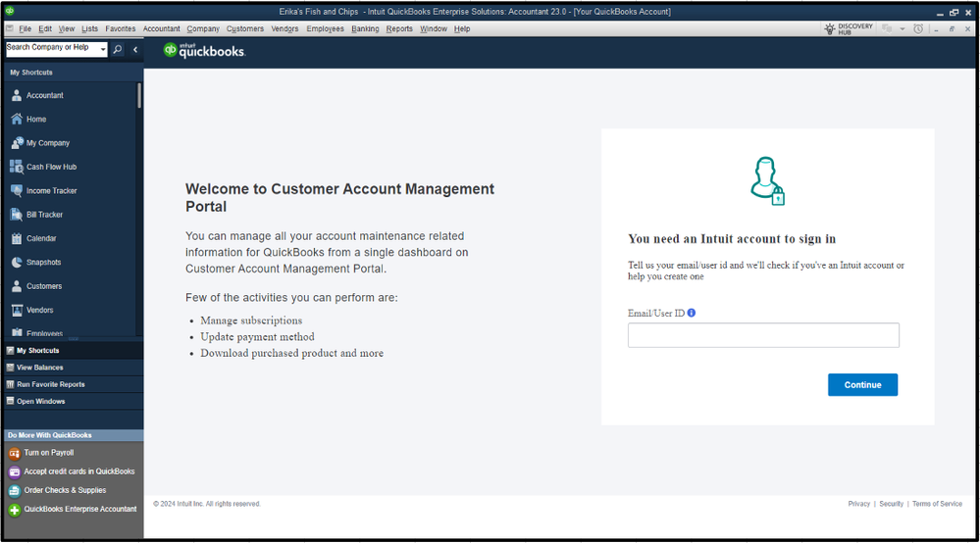Open Customers shortcut in sidebar
The height and width of the screenshot is (543, 980).
click(37, 286)
